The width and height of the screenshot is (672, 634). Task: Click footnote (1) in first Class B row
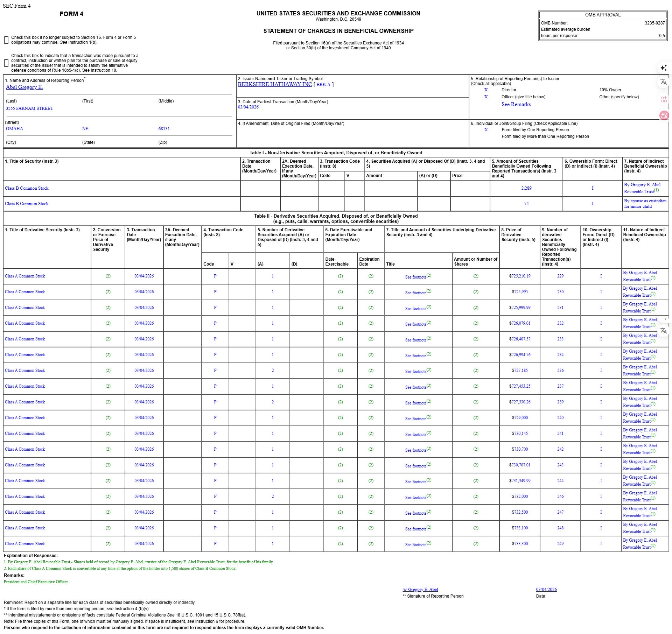coord(656,190)
